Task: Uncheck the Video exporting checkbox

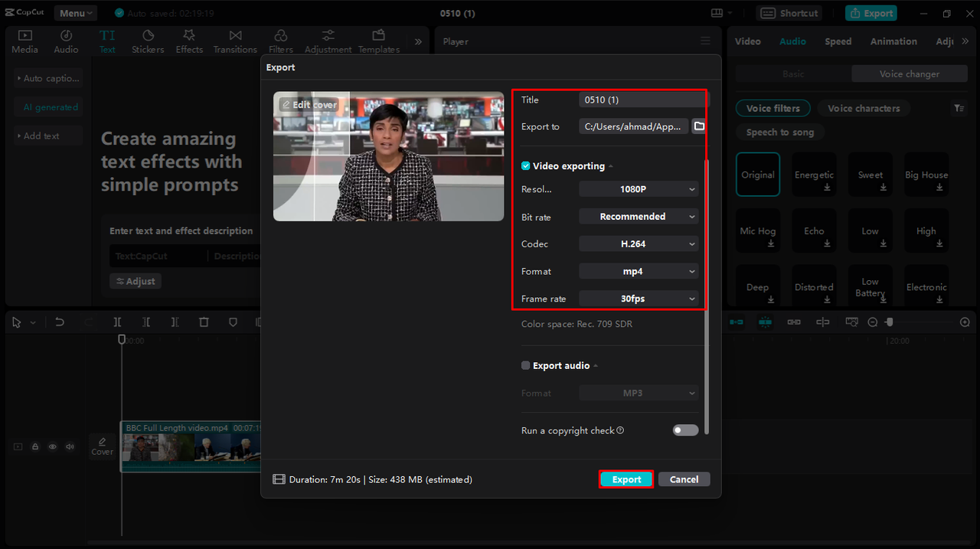Action: (x=525, y=166)
